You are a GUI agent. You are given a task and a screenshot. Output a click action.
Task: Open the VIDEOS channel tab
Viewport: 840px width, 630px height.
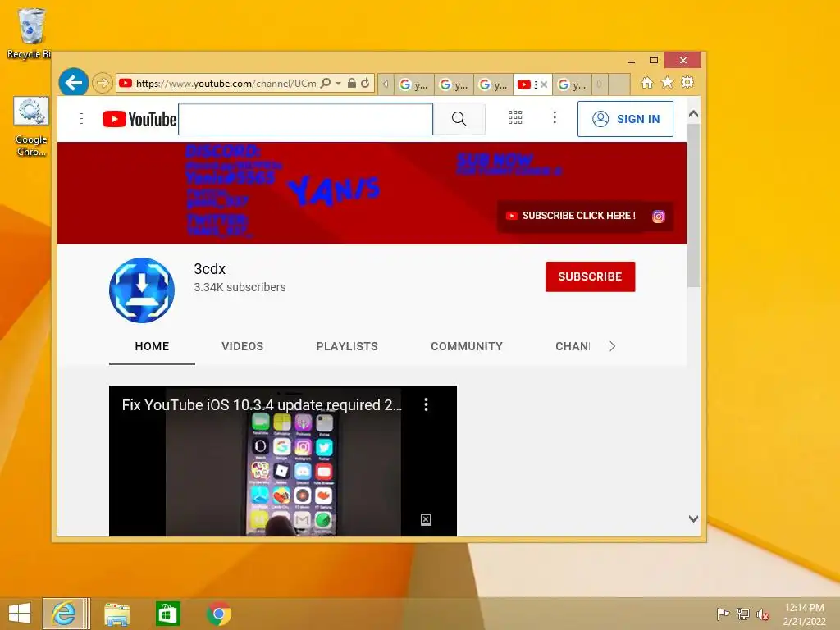tap(243, 347)
